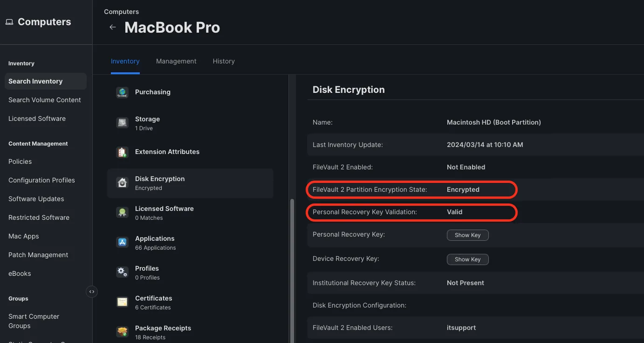Click the Applications App Store icon

click(x=122, y=243)
